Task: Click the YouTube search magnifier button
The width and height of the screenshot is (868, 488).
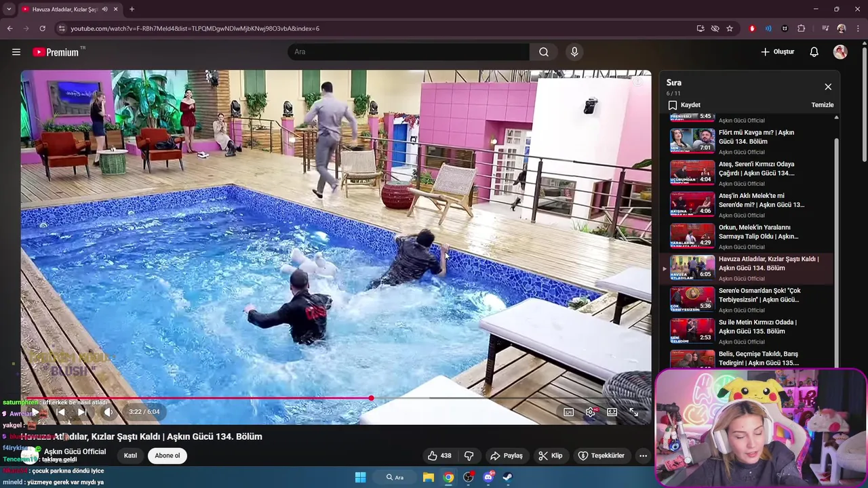Action: (544, 52)
